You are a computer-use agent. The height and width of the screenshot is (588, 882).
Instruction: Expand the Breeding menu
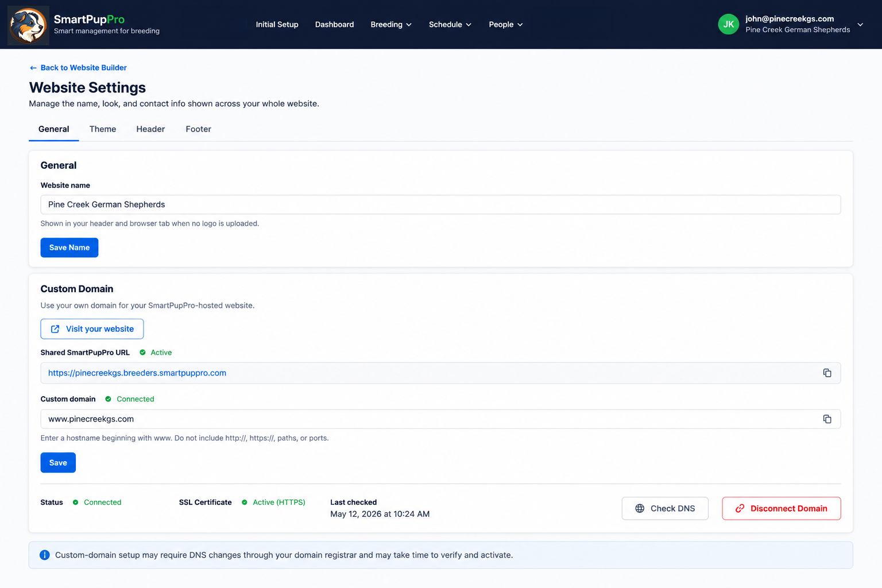(391, 25)
